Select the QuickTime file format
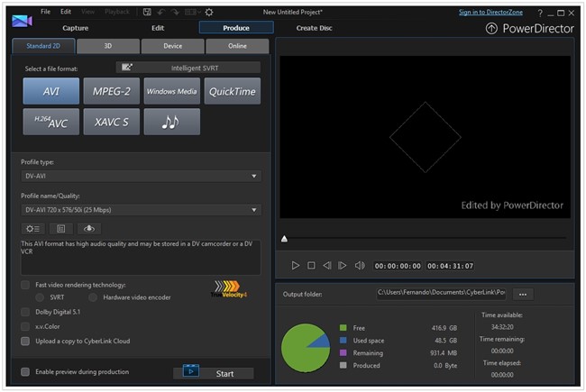Viewport: 586px width, 392px height. (x=233, y=91)
